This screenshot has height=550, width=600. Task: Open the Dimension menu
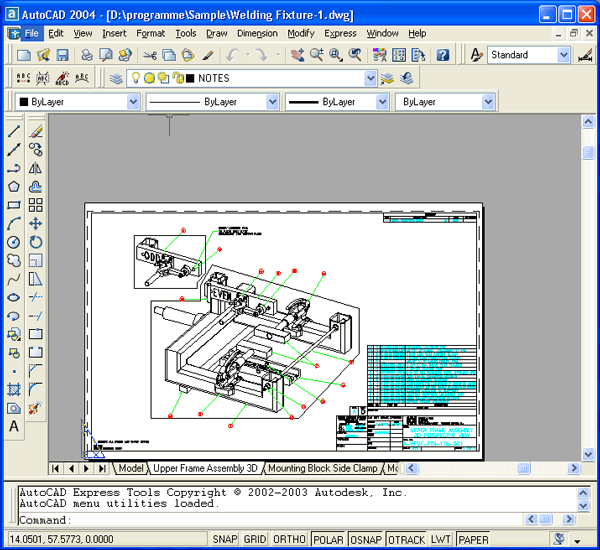pos(257,33)
